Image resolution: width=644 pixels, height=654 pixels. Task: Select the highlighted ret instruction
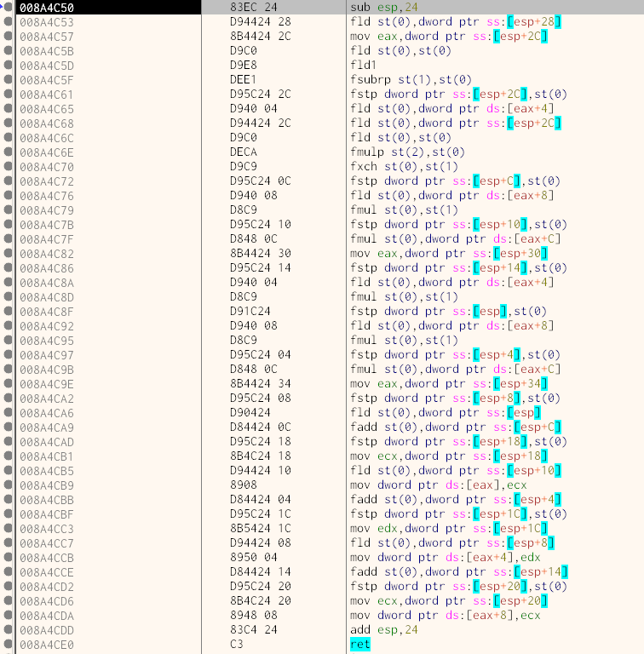pos(360,644)
